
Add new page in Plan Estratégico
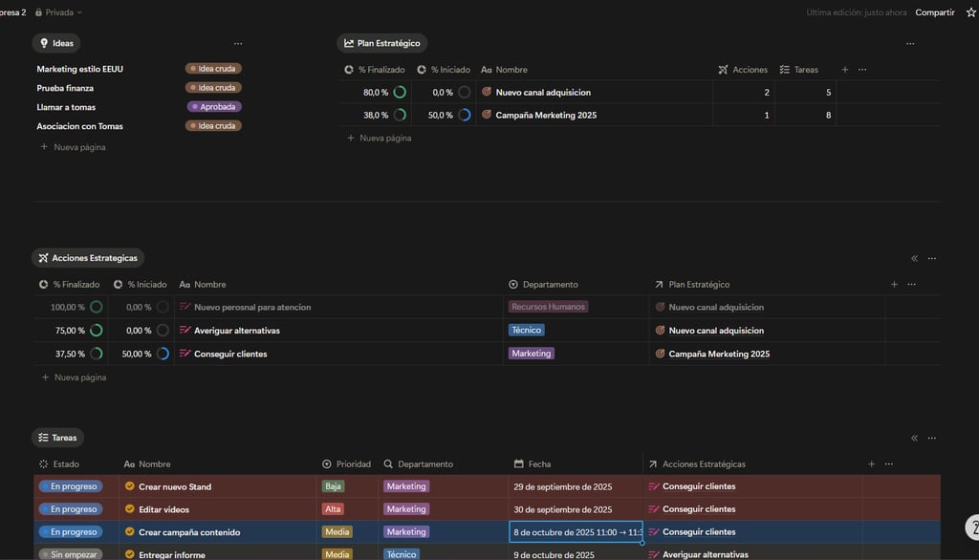coord(379,138)
